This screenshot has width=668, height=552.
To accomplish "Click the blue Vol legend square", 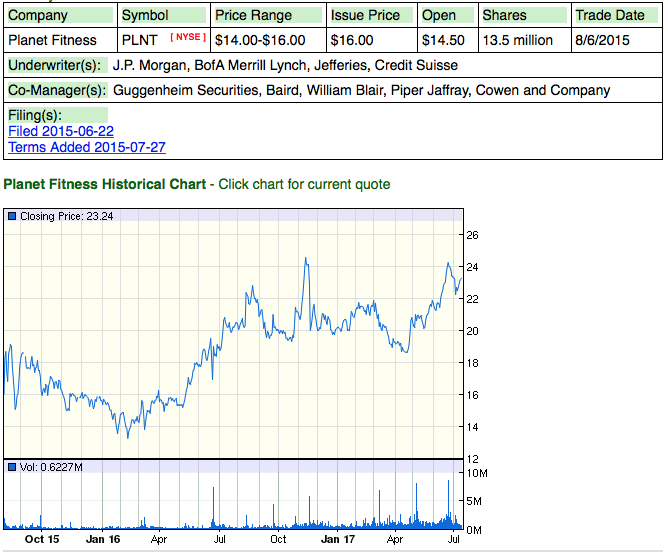I will (12, 467).
